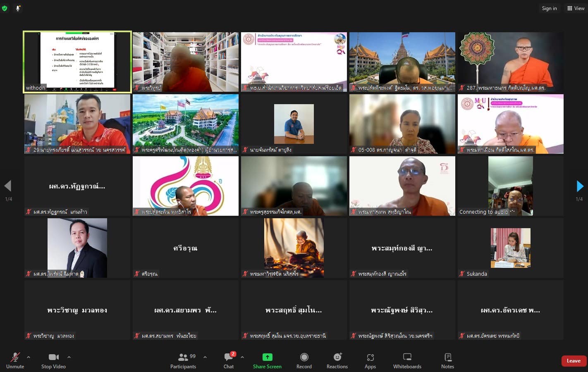Viewport: 588px width, 372px height.
Task: Unmute the microphone
Action: (15, 360)
